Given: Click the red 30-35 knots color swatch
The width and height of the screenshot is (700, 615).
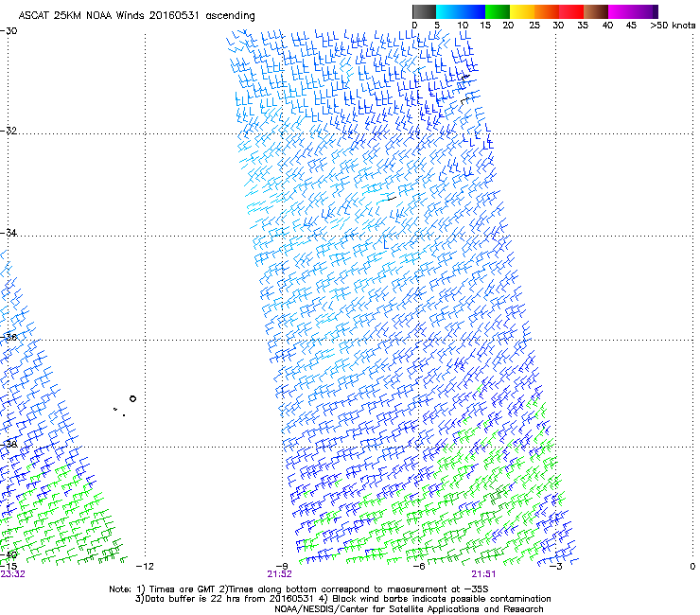Looking at the screenshot, I should click(571, 11).
